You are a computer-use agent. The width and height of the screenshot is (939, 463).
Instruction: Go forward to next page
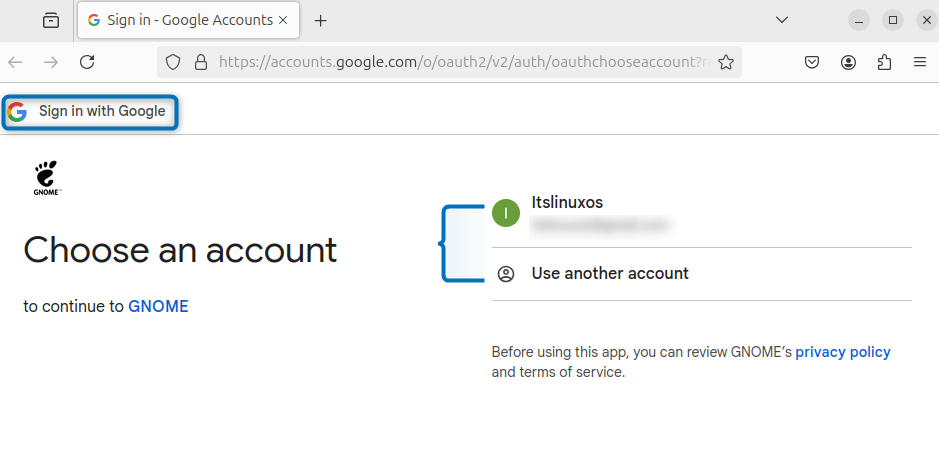[x=52, y=62]
